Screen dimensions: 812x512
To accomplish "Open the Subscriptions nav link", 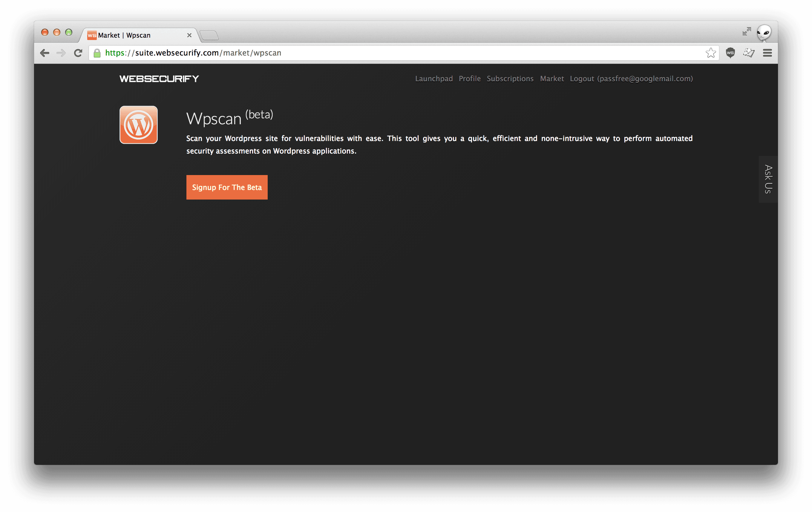I will click(510, 79).
